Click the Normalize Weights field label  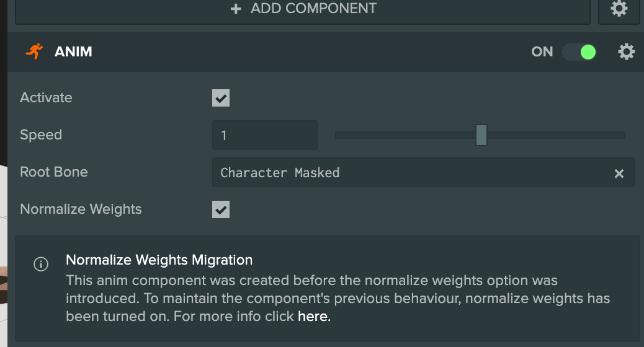click(x=81, y=209)
